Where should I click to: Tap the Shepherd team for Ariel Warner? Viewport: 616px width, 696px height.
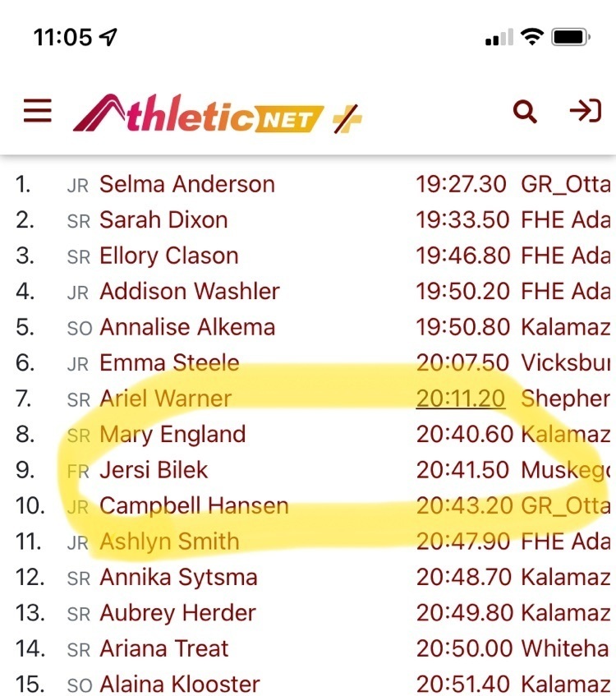click(566, 399)
